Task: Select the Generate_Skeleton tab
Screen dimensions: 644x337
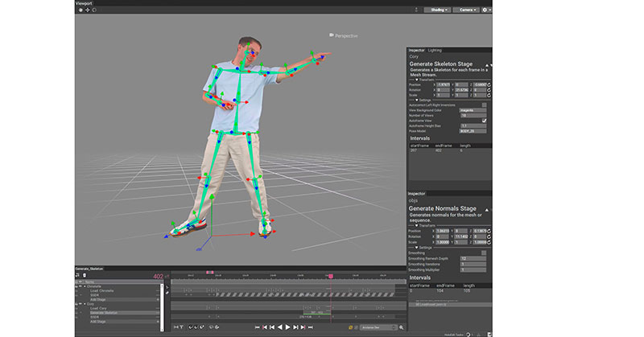Action: (x=89, y=269)
